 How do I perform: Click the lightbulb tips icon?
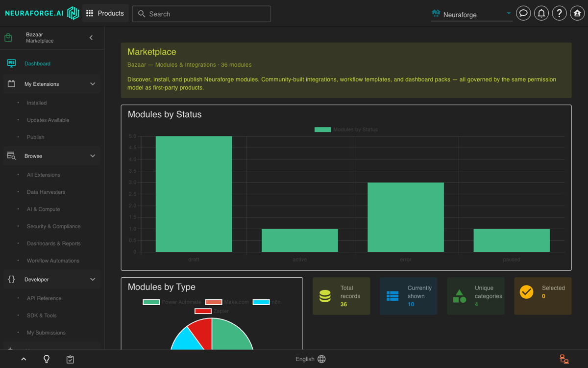coord(47,359)
